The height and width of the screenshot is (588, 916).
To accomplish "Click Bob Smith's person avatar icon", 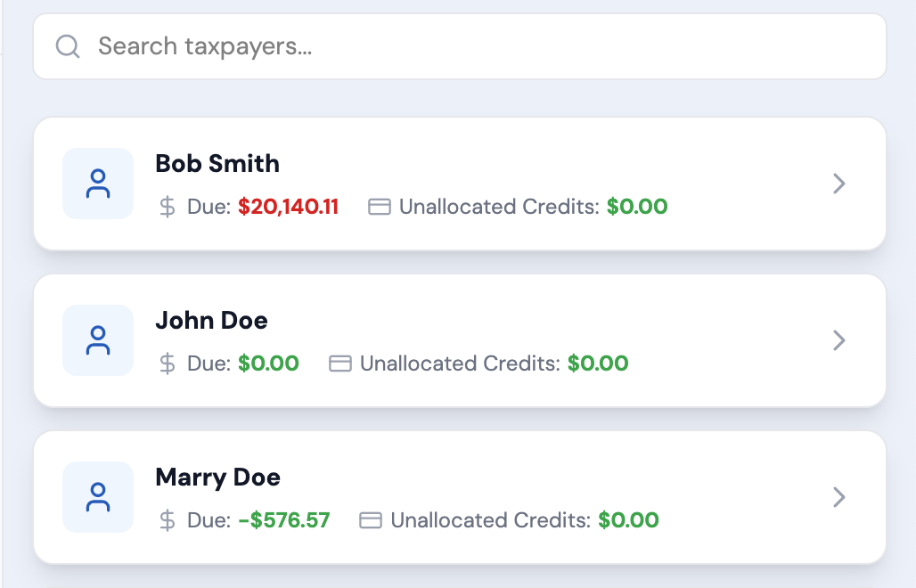I will pyautogui.click(x=98, y=184).
